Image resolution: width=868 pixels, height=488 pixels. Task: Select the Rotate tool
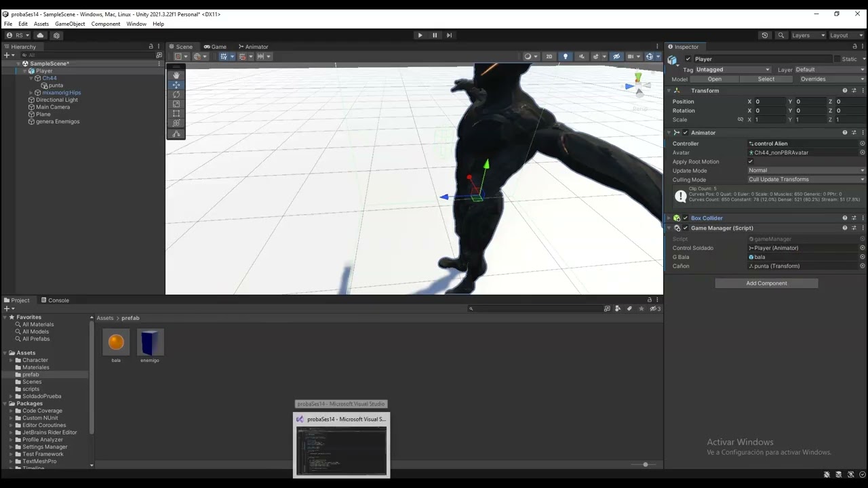pyautogui.click(x=176, y=94)
